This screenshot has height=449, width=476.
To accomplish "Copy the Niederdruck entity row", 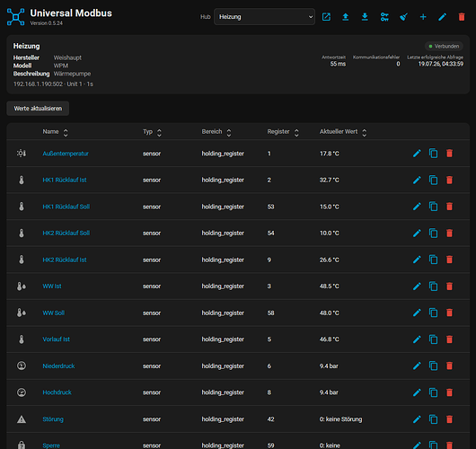I will pyautogui.click(x=433, y=365).
